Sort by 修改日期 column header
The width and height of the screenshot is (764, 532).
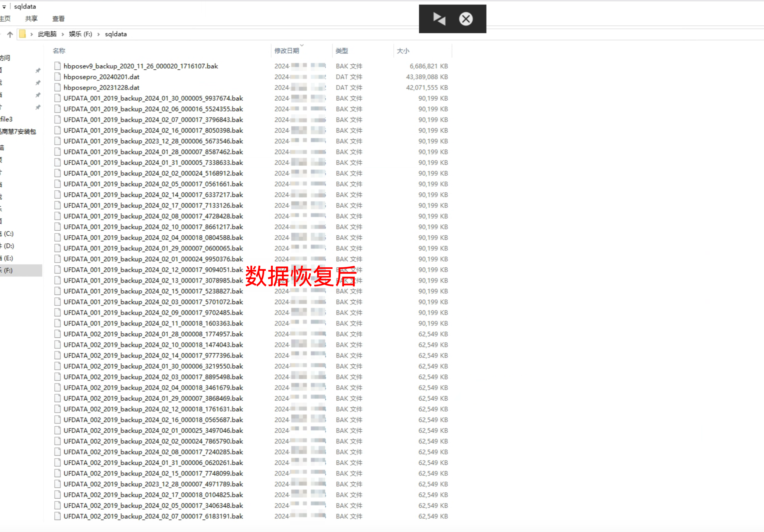coord(287,50)
